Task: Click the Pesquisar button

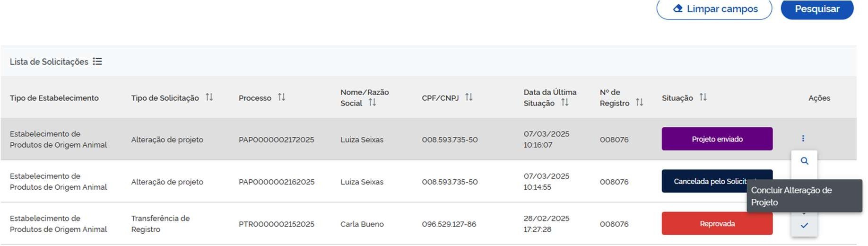Action: (816, 9)
